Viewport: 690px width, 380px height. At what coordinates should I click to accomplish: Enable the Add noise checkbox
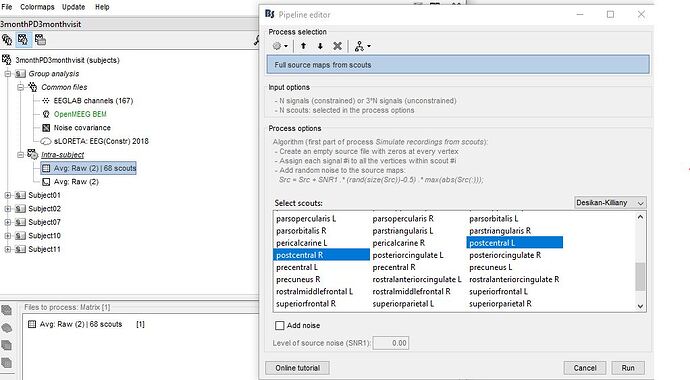coord(279,325)
